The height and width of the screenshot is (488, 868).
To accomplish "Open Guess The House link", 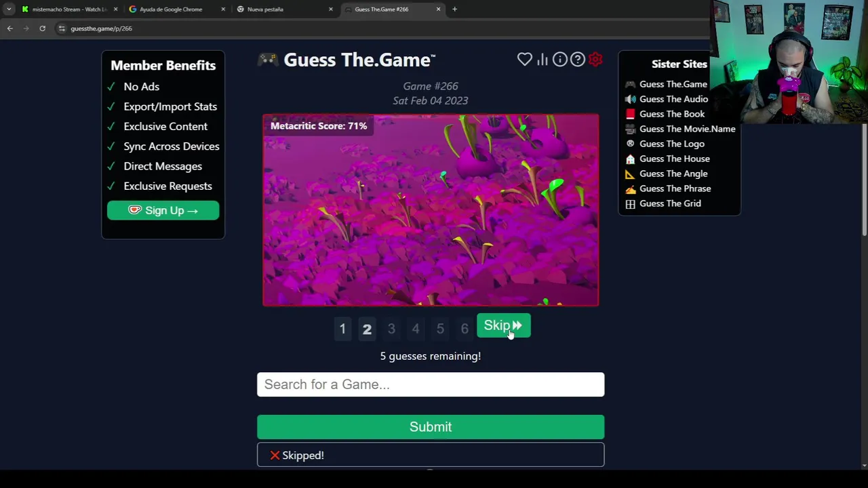I will 674,159.
